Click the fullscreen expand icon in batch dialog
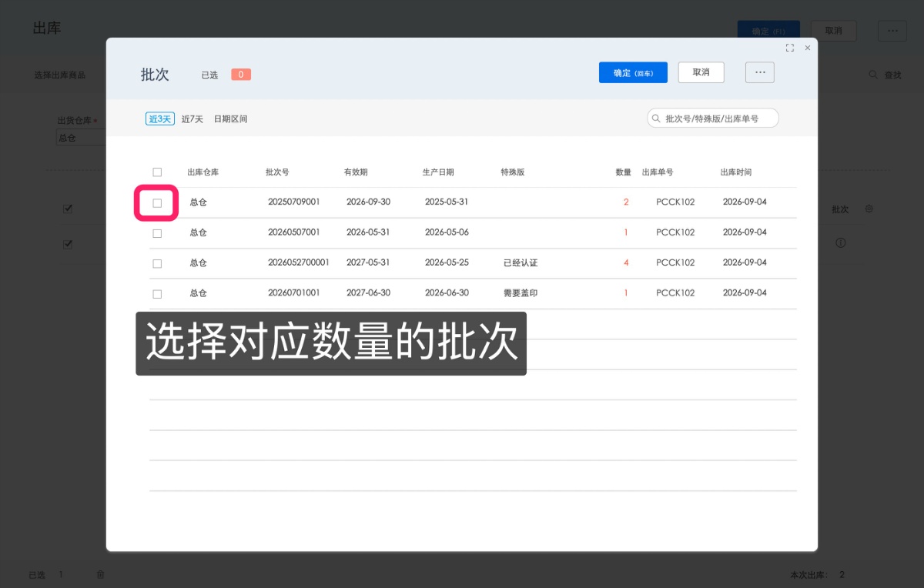This screenshot has height=588, width=924. [789, 48]
